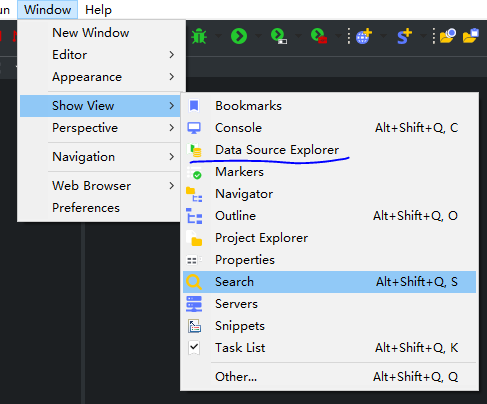487x404 pixels.
Task: Show the Search view
Action: (329, 282)
